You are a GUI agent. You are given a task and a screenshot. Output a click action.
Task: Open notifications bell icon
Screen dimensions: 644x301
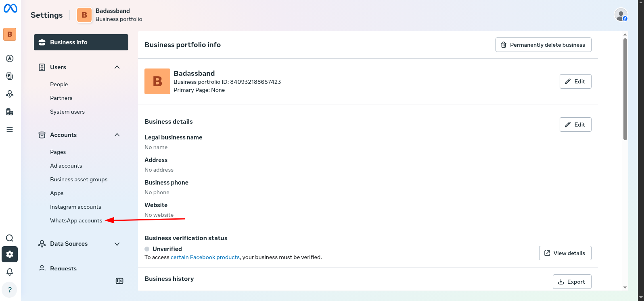point(10,272)
